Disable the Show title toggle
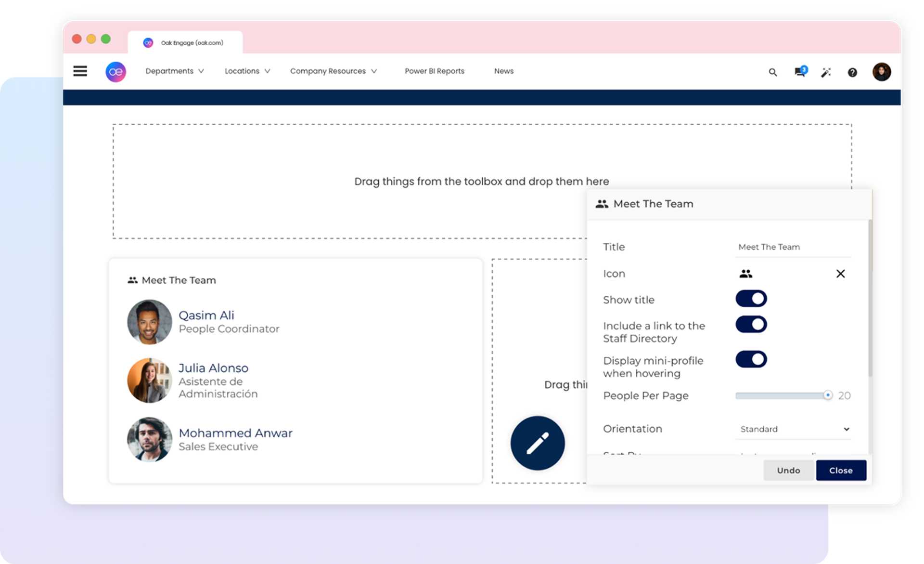The height and width of the screenshot is (564, 924). (x=751, y=298)
